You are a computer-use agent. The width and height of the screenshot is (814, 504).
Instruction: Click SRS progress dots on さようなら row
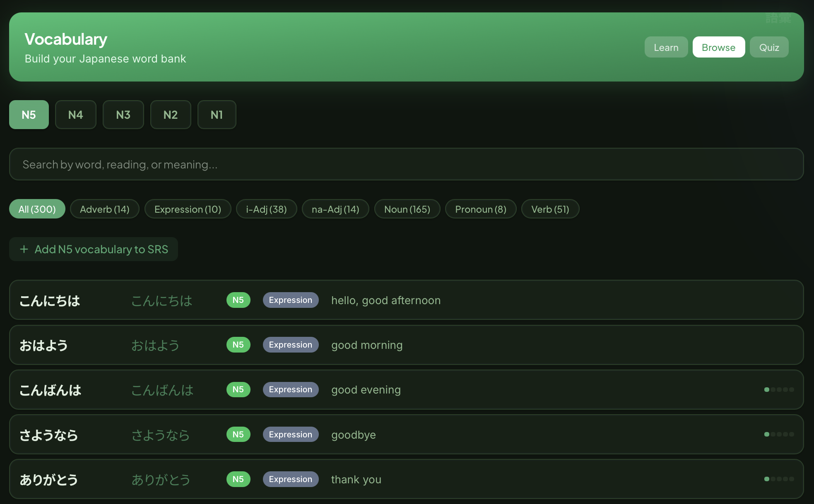pos(779,434)
